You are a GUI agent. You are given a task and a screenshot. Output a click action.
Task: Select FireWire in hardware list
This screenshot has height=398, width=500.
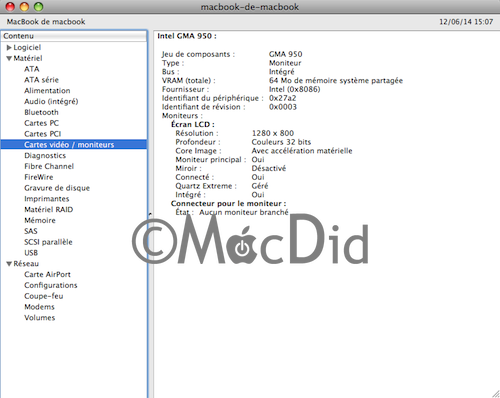coord(39,177)
